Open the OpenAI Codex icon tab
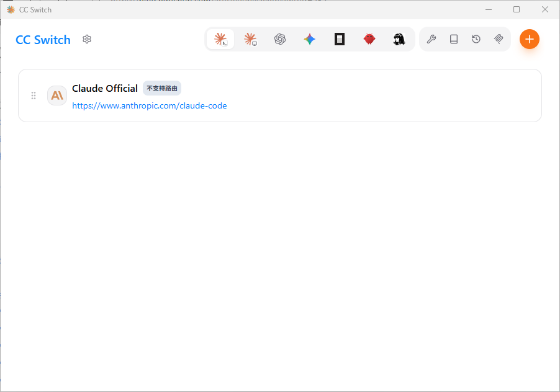The width and height of the screenshot is (560, 392). tap(280, 39)
